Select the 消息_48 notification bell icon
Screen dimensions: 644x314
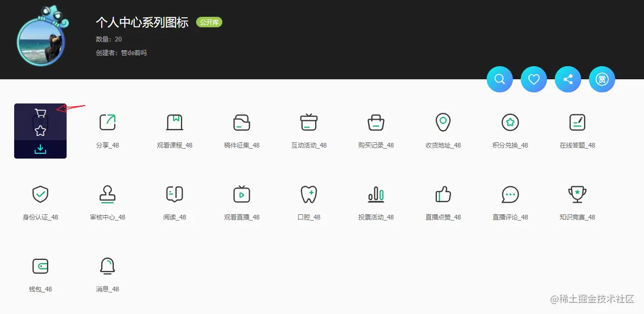tap(108, 267)
